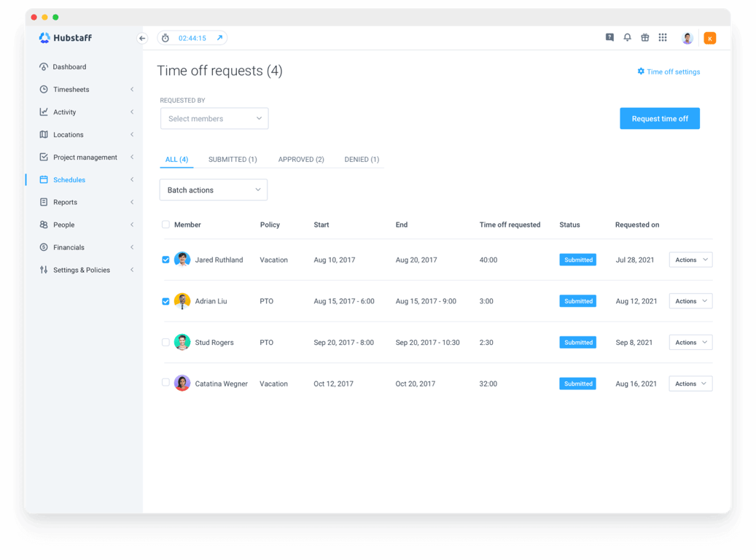This screenshot has height=560, width=756.
Task: Click the Activity chart icon
Action: tap(44, 112)
